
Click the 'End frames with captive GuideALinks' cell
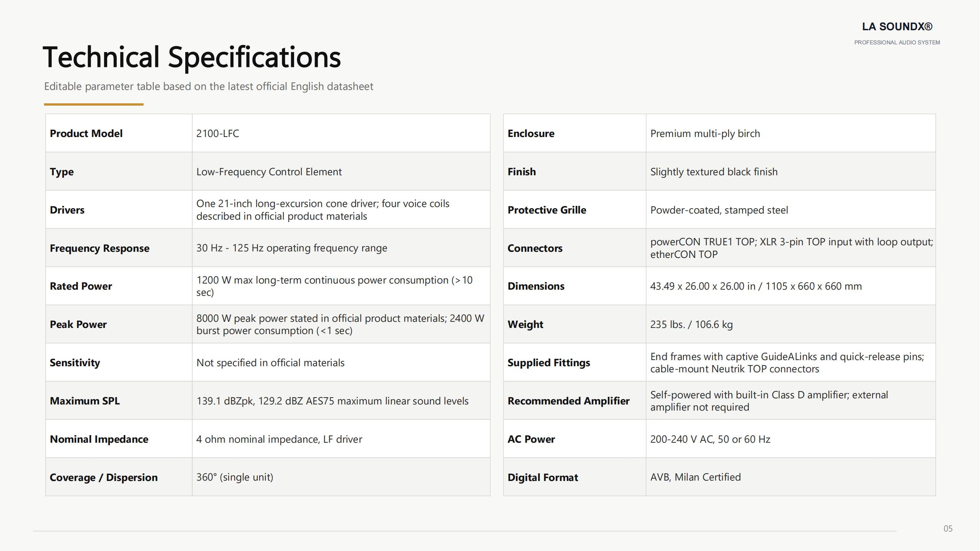tap(791, 362)
